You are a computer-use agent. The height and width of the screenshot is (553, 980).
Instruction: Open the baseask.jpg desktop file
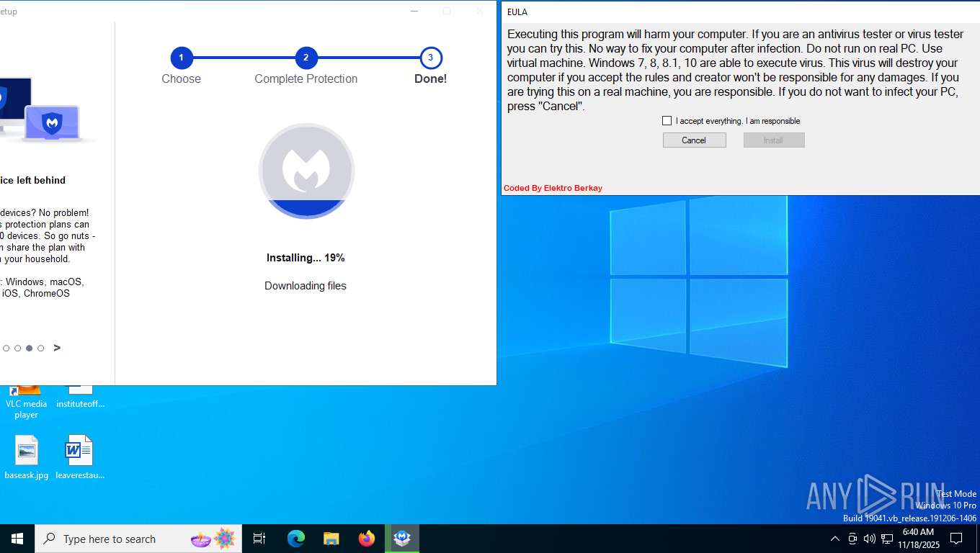pyautogui.click(x=26, y=457)
